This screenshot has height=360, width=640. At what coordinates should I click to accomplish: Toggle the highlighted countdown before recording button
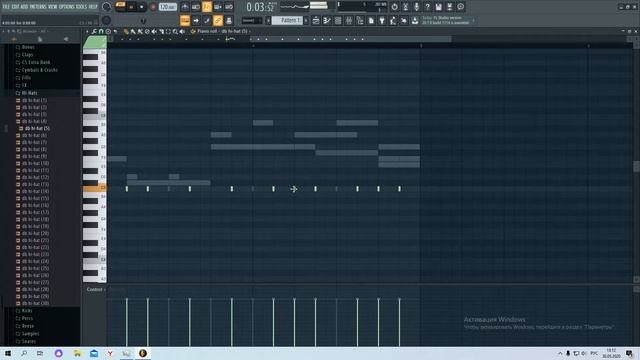point(207,7)
